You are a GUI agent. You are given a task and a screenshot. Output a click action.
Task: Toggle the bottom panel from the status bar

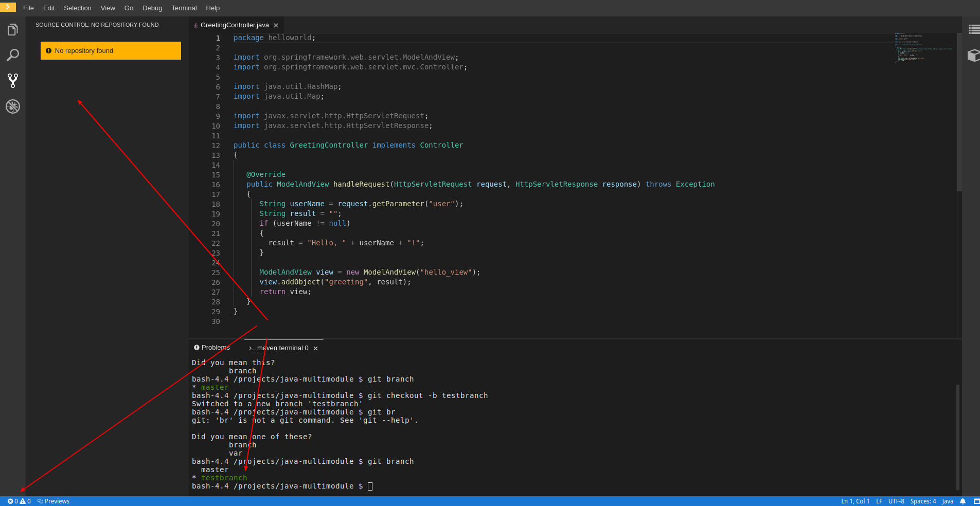pos(974,501)
